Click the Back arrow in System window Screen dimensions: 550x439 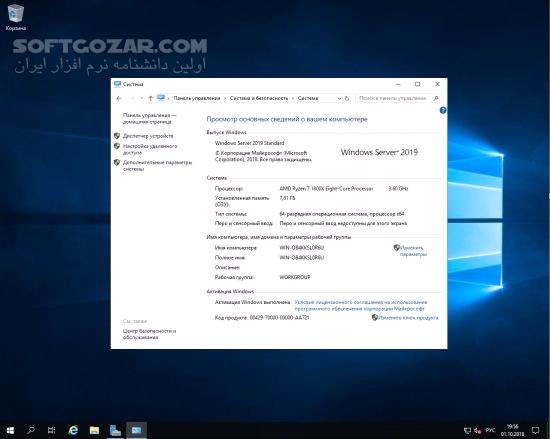tap(119, 99)
